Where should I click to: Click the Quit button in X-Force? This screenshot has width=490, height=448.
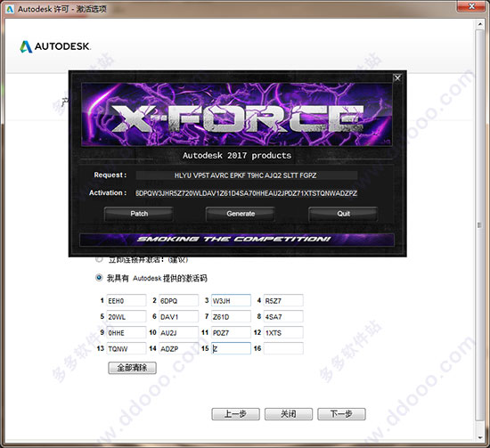point(343,214)
